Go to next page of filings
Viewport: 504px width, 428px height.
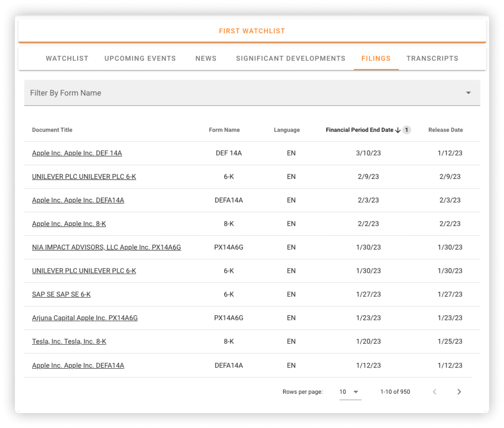(459, 391)
